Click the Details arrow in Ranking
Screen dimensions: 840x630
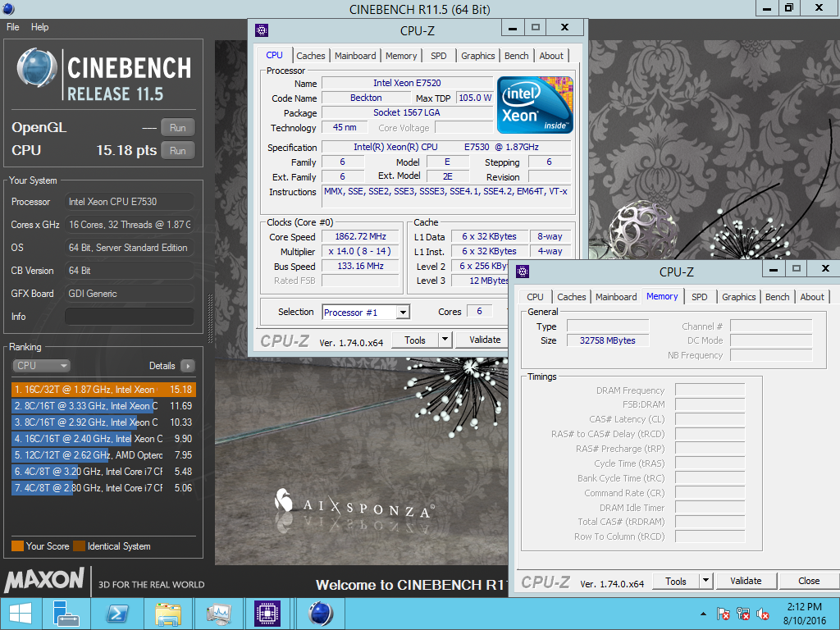click(188, 366)
